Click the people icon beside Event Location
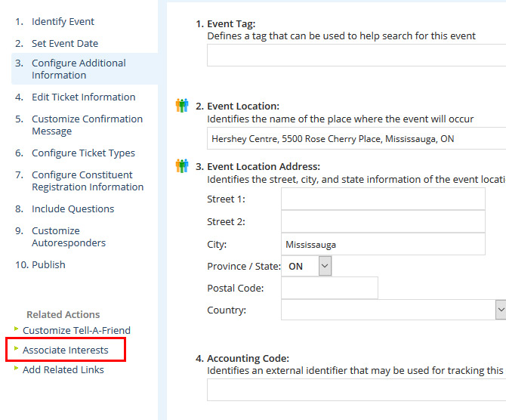This screenshot has width=506, height=420. (x=181, y=106)
